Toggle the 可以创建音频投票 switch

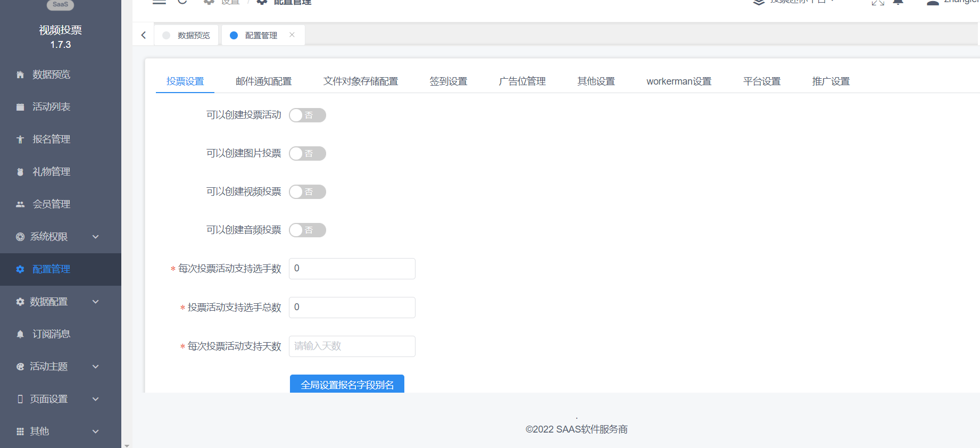[x=307, y=230]
